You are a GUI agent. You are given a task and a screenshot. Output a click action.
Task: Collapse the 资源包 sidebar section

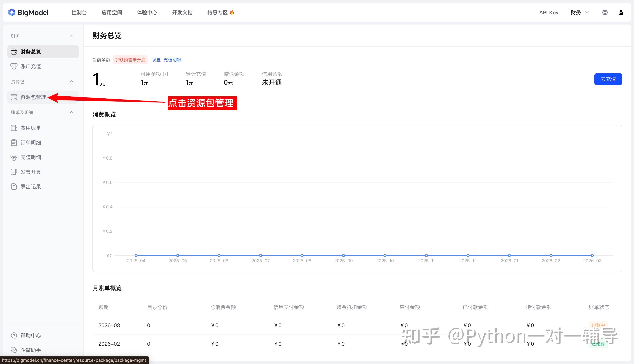point(72,82)
